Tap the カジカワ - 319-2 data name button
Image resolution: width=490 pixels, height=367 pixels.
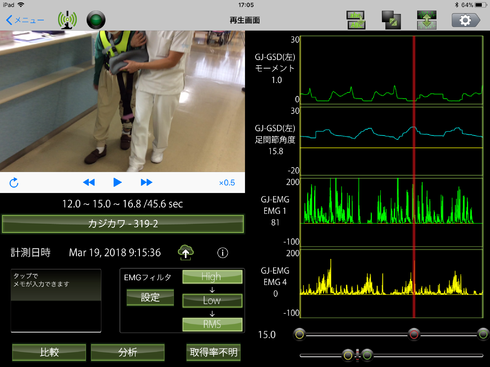click(123, 224)
